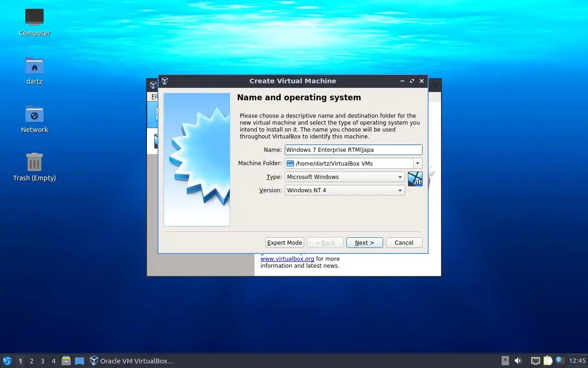Switch to workspace 3
Viewport: 588px width, 368px height.
click(42, 361)
